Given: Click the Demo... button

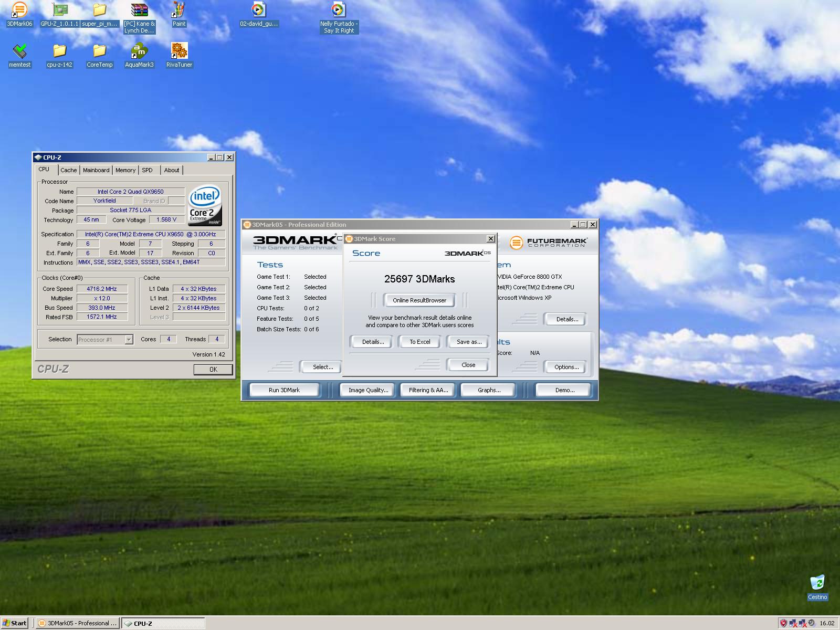Looking at the screenshot, I should pyautogui.click(x=564, y=390).
